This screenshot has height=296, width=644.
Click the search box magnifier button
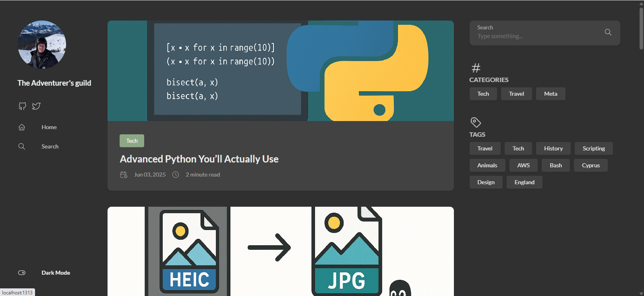point(608,32)
